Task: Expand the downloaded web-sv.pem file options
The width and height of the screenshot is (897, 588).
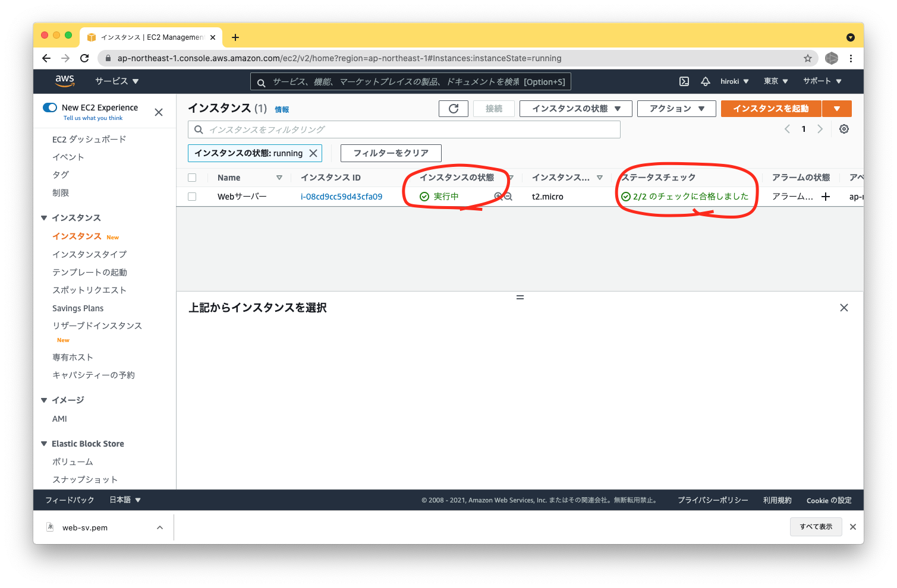Action: [159, 527]
